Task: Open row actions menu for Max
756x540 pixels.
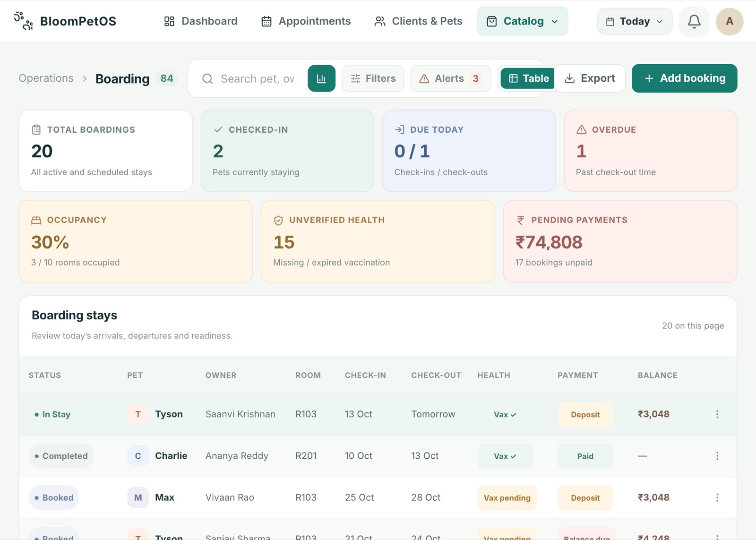Action: pyautogui.click(x=717, y=497)
